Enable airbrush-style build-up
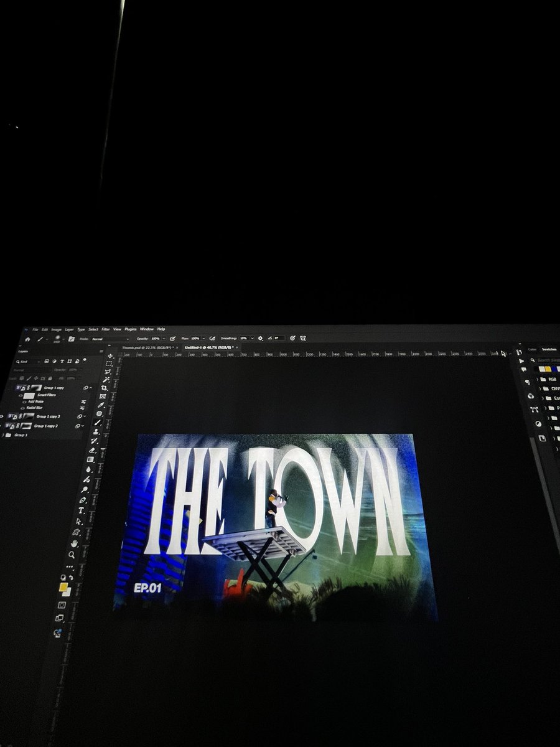Screen dimensions: 560x747 tap(212, 339)
